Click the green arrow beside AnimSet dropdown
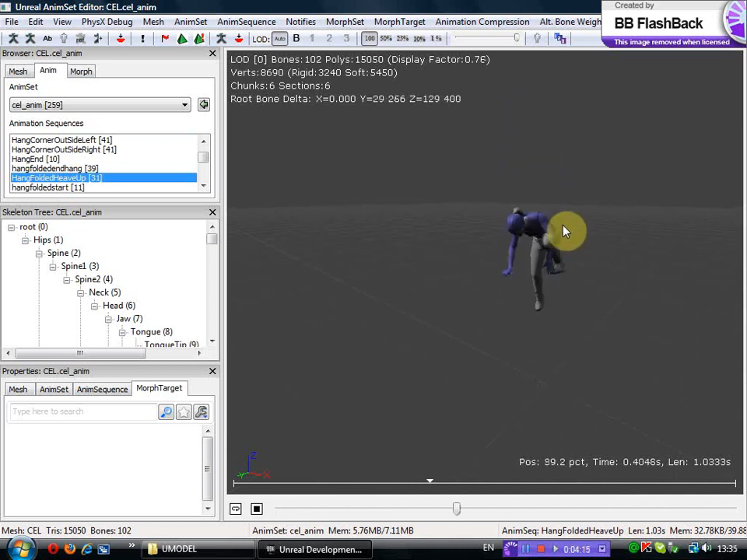Viewport: 747px width, 560px height. tap(204, 105)
